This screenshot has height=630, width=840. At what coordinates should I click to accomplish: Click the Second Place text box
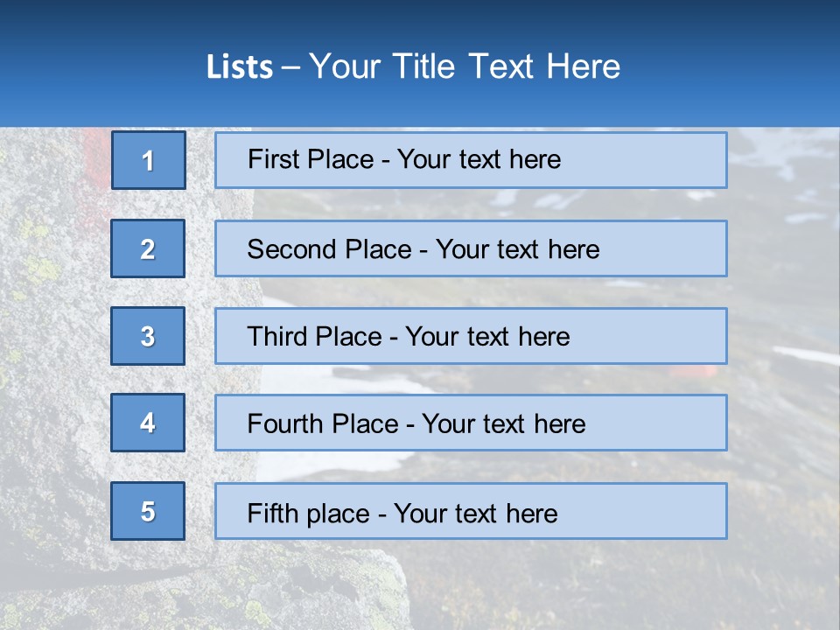pos(471,248)
